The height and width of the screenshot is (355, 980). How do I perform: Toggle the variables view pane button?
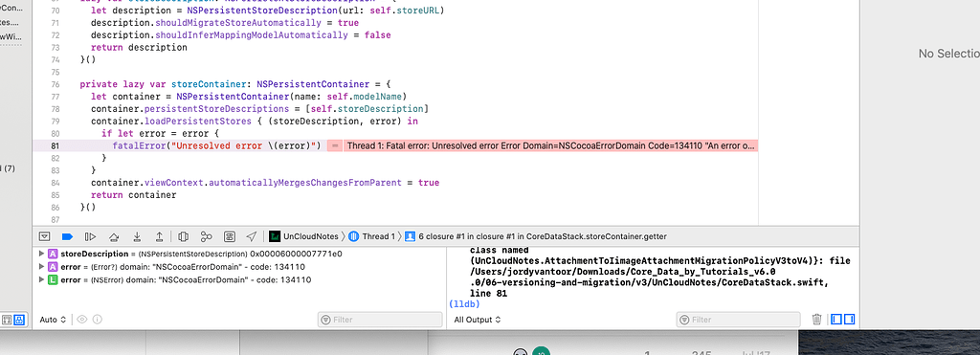[x=836, y=320]
